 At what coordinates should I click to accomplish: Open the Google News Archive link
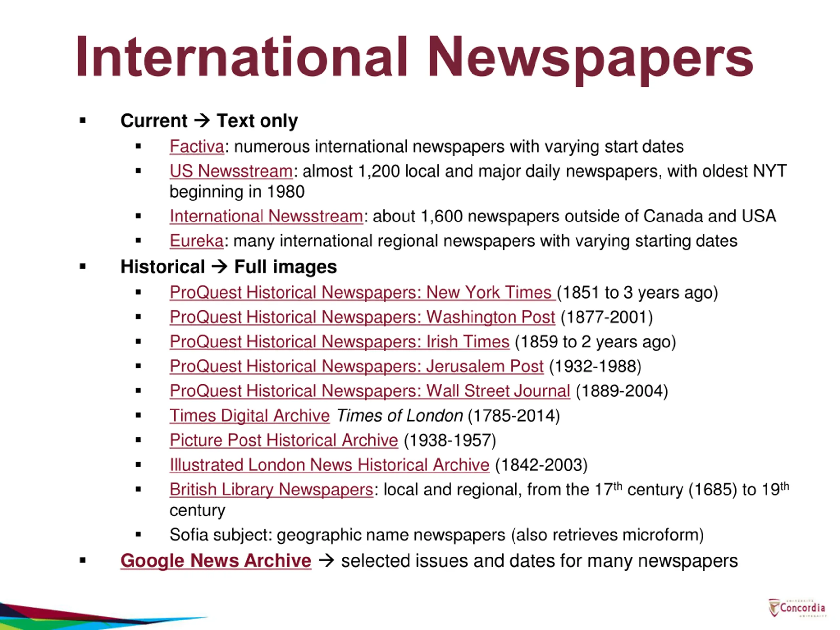(x=216, y=561)
